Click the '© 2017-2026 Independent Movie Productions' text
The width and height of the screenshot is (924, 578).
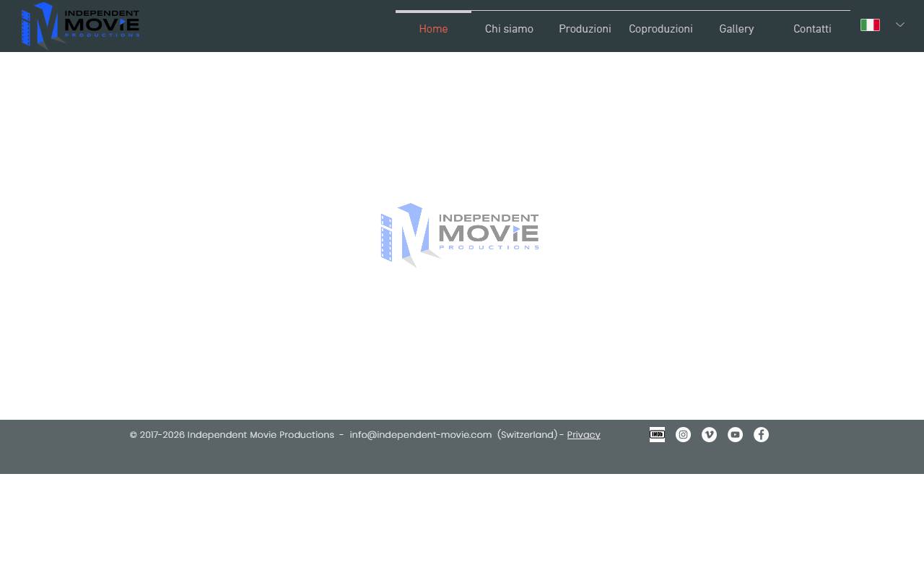pyautogui.click(x=232, y=435)
